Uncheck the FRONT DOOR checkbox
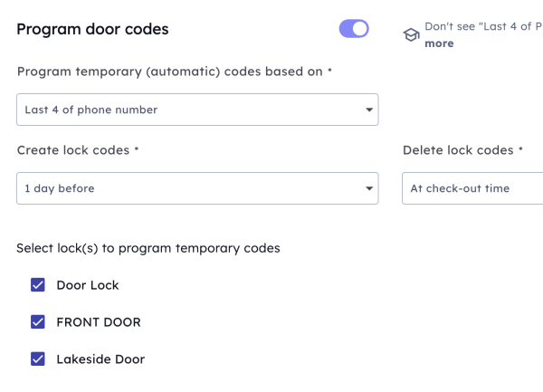This screenshot has width=543, height=392. point(38,322)
